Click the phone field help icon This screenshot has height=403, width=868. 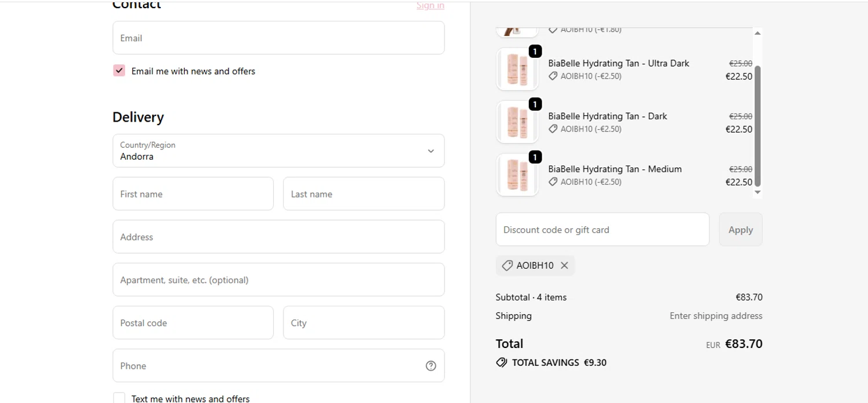click(431, 366)
